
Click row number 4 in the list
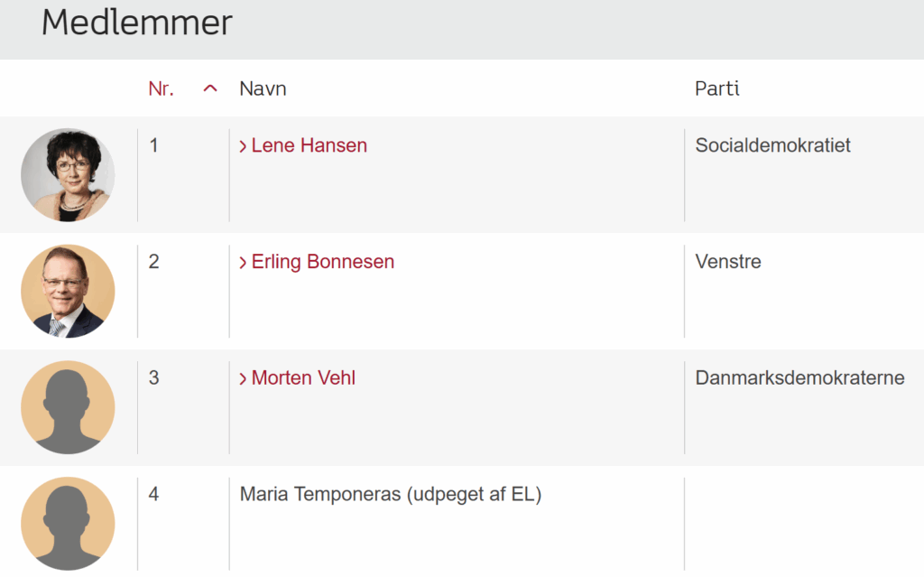click(153, 495)
